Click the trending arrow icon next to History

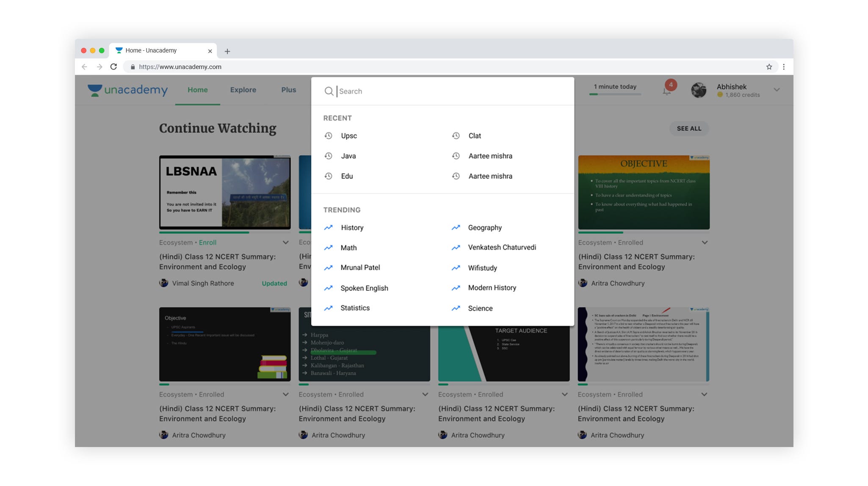pyautogui.click(x=329, y=227)
